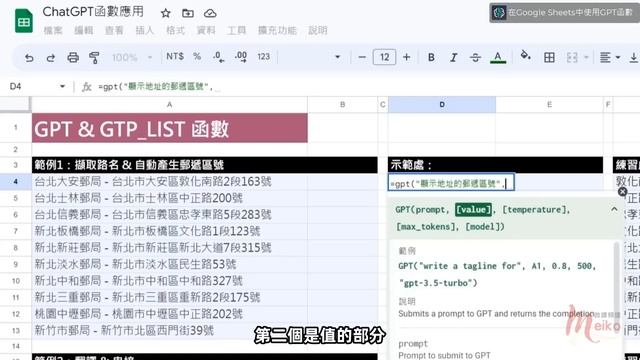
Task: Click the GPT example formula text
Action: pyautogui.click(x=497, y=274)
